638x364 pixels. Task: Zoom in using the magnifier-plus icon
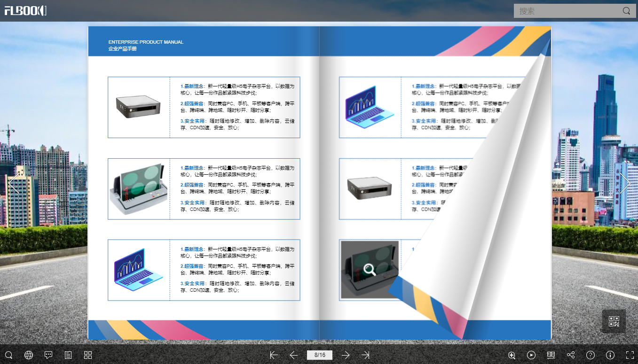coord(512,356)
